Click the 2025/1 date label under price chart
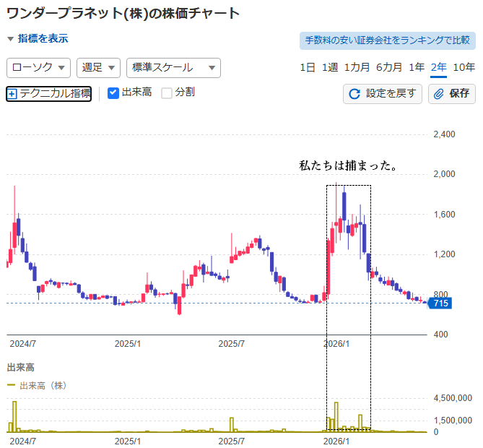The image size is (483, 448). coord(128,344)
